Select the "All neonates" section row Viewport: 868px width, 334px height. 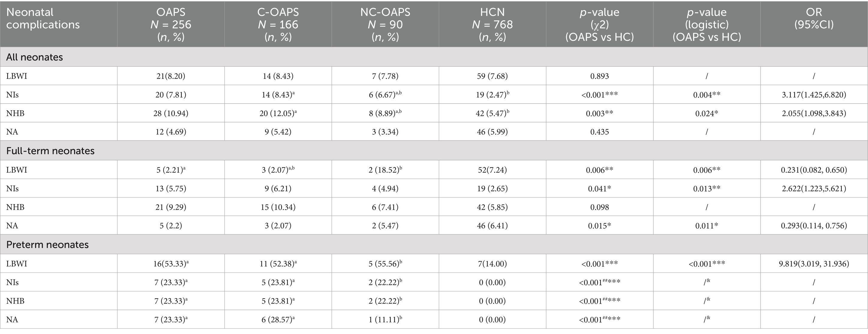[x=35, y=57]
